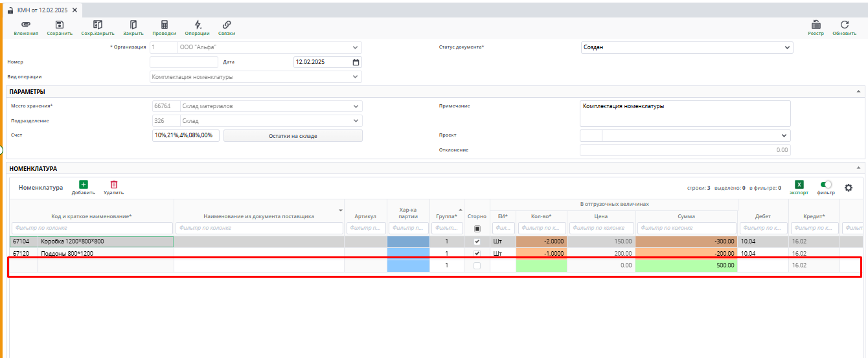Click the Сохранить save icon
Image resolution: width=868 pixels, height=358 pixels.
[x=60, y=25]
